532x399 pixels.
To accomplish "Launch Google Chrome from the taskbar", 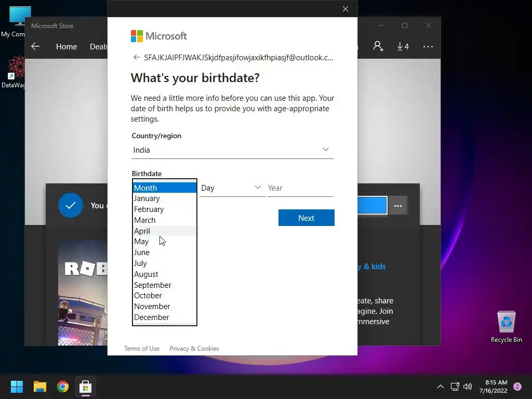I will [63, 387].
